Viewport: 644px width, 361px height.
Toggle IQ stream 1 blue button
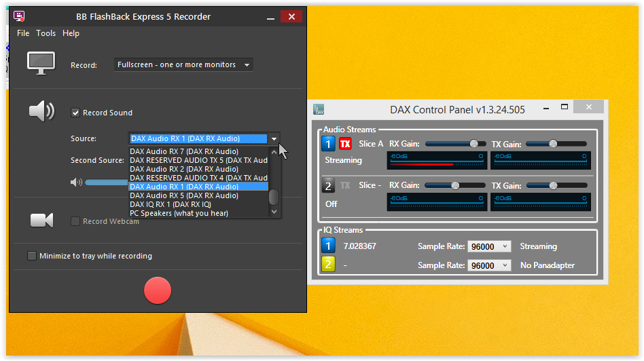pyautogui.click(x=328, y=246)
